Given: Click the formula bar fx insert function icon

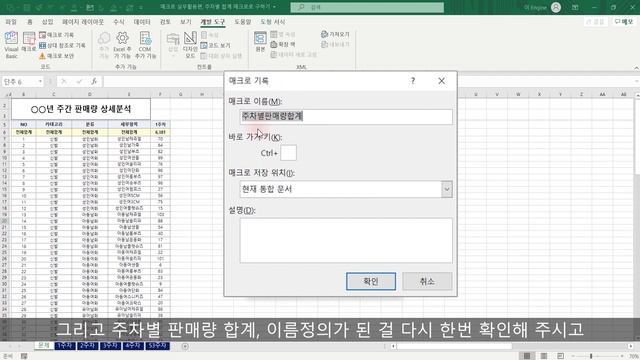Looking at the screenshot, I should click(x=94, y=81).
